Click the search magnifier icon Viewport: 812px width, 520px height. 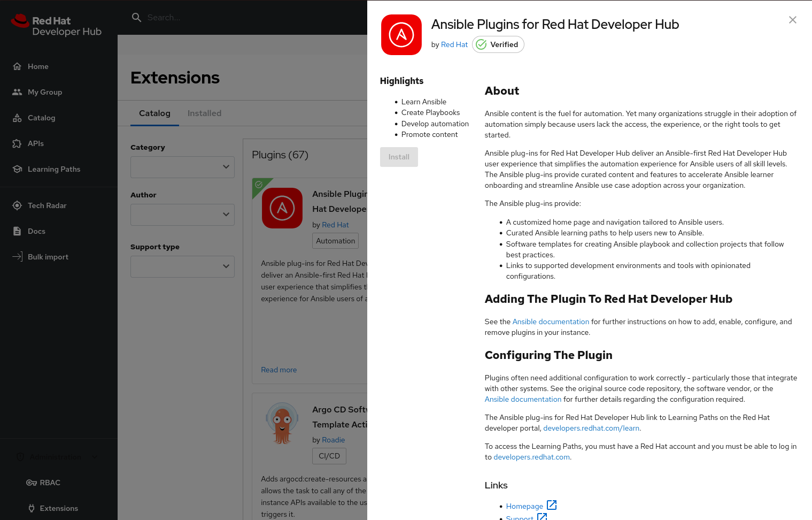click(137, 18)
